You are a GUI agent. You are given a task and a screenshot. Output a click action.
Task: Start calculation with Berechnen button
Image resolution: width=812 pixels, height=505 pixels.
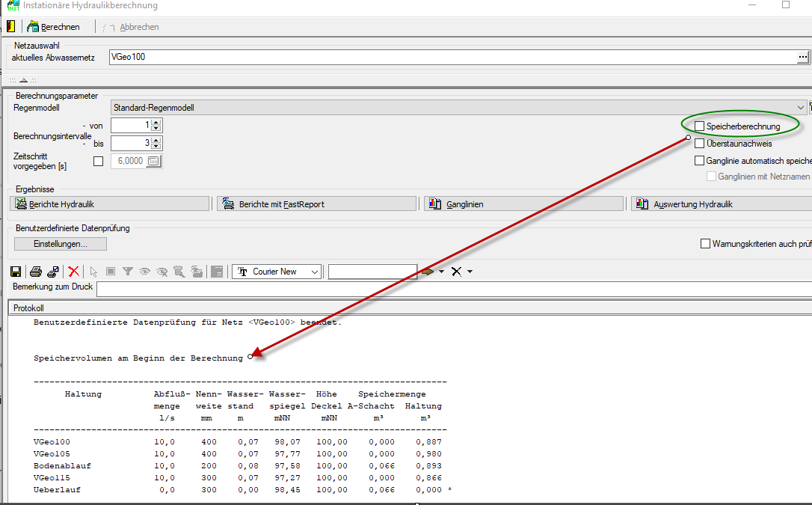54,27
